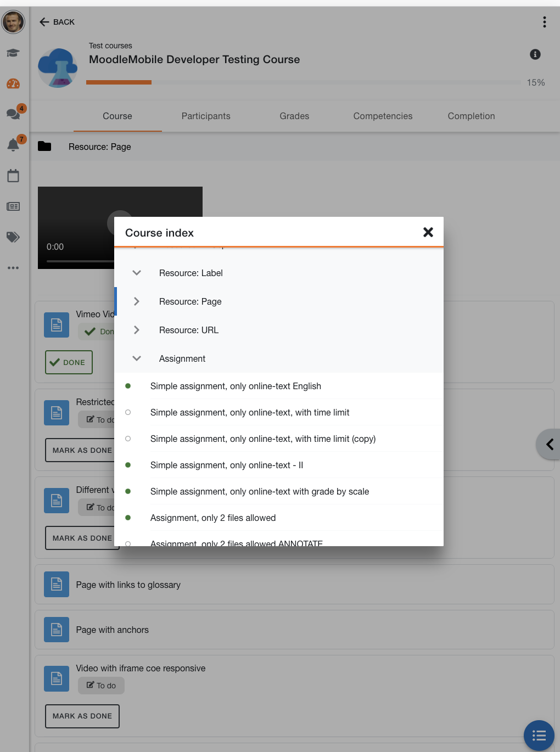Click course progress bar

(x=304, y=82)
